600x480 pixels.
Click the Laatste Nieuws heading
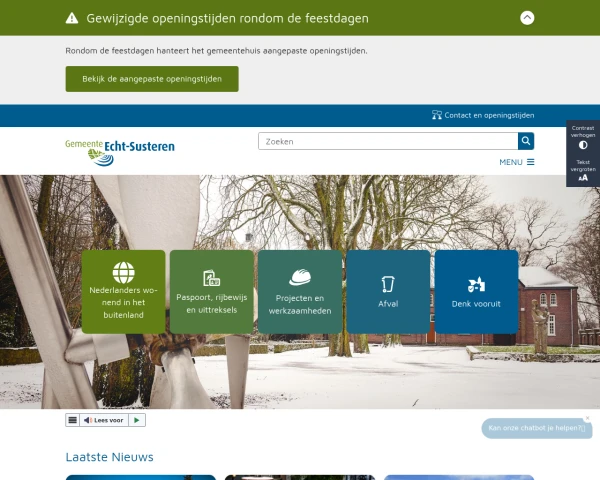[x=109, y=457]
